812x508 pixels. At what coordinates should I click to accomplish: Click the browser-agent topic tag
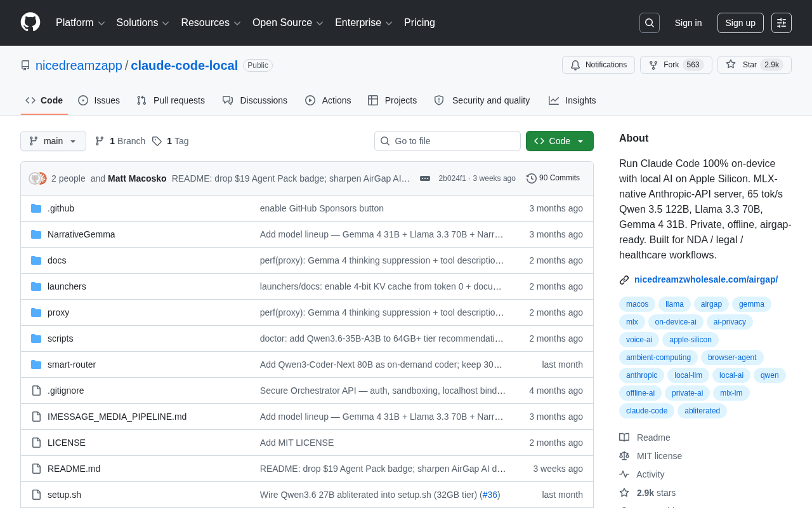(x=732, y=358)
